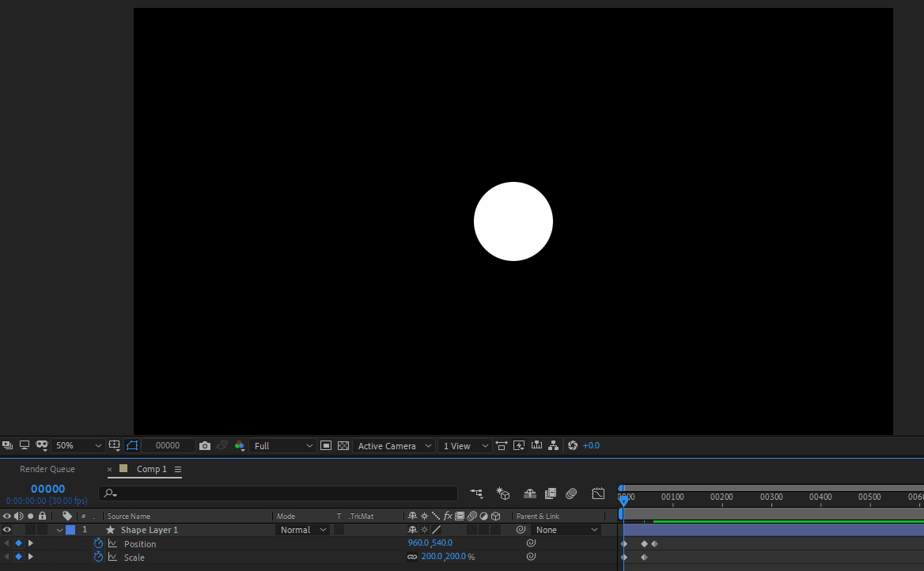This screenshot has height=571, width=924.
Task: Click the timeline layer search field
Action: [x=278, y=493]
